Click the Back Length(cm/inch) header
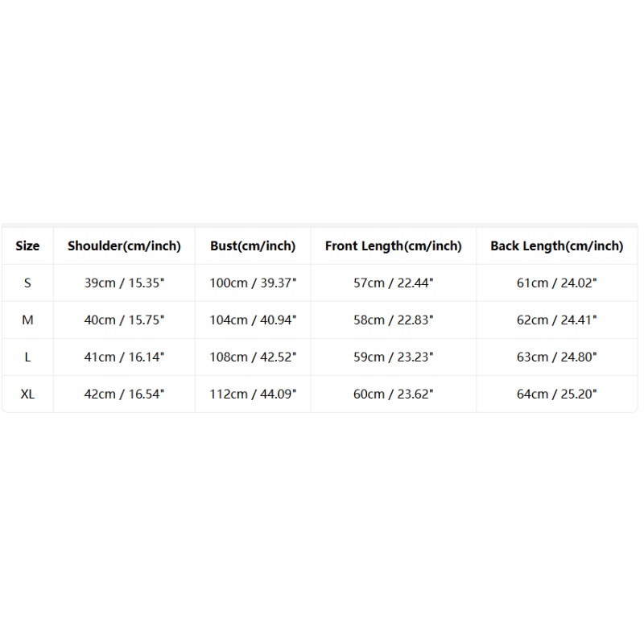The width and height of the screenshot is (644, 644). point(557,246)
